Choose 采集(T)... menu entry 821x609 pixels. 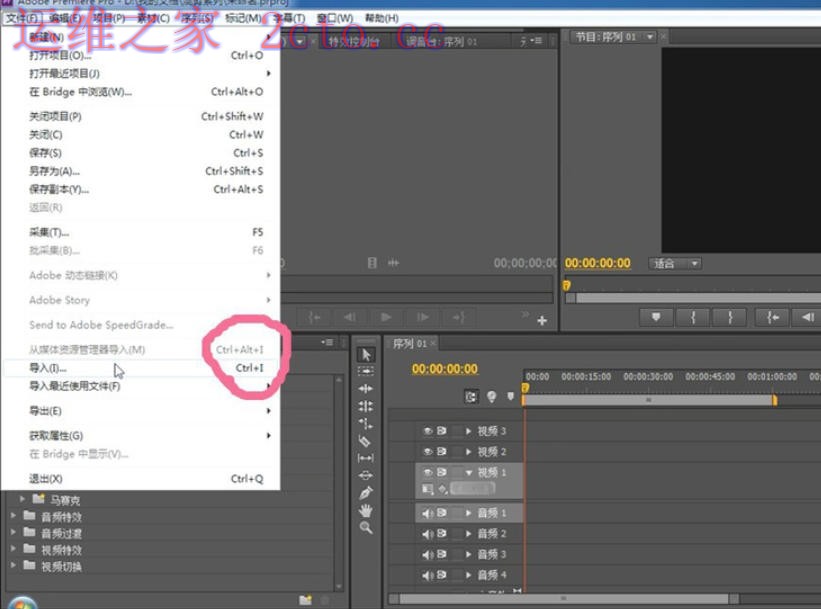(x=141, y=232)
